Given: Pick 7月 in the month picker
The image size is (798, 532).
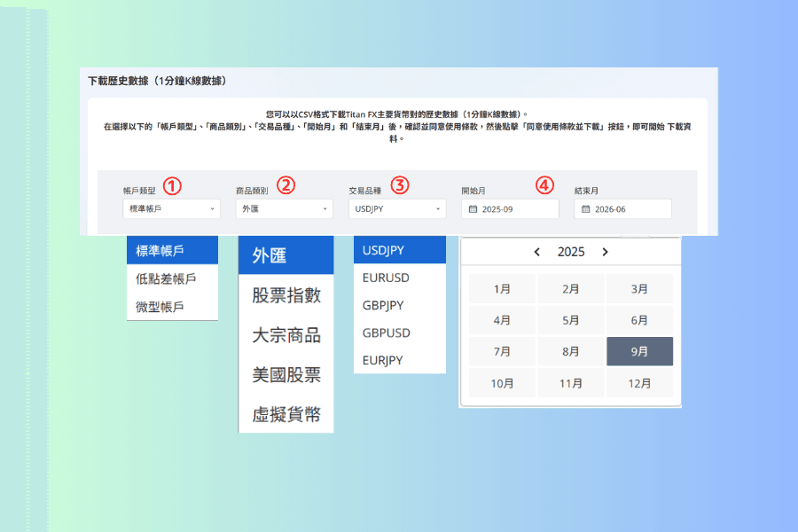Looking at the screenshot, I should pyautogui.click(x=502, y=351).
